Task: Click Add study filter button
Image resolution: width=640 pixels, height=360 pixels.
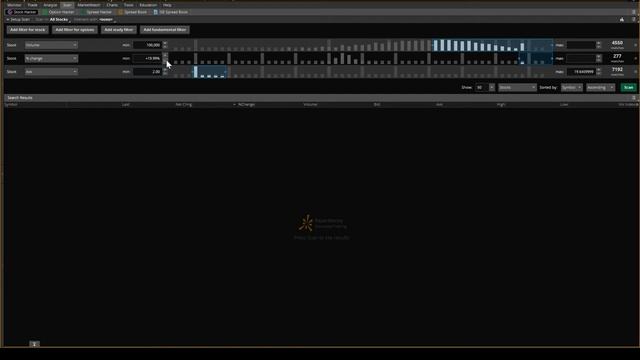Action: (x=118, y=30)
